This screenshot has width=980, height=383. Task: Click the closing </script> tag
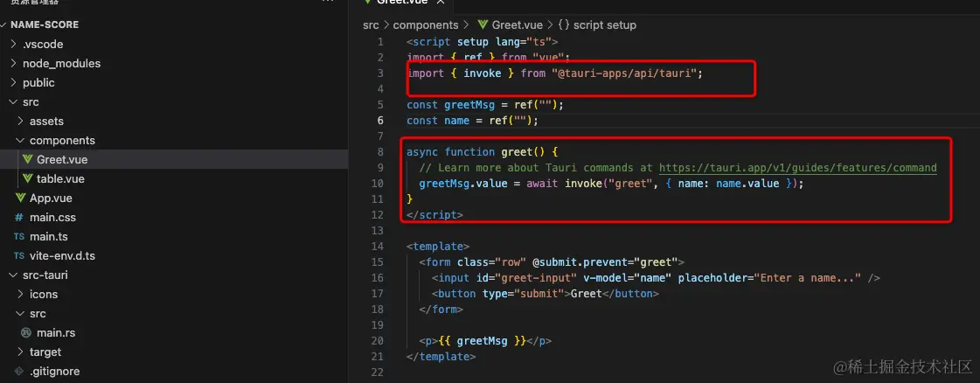coord(435,214)
